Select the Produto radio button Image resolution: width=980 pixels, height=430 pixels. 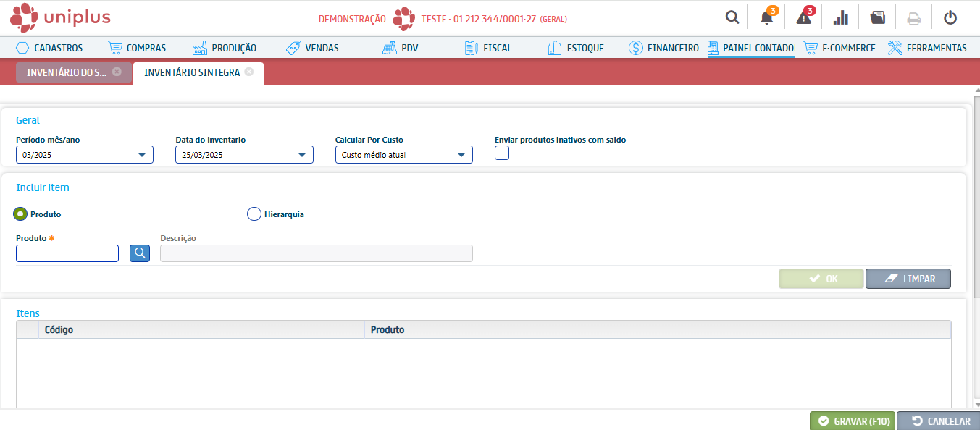pos(20,214)
